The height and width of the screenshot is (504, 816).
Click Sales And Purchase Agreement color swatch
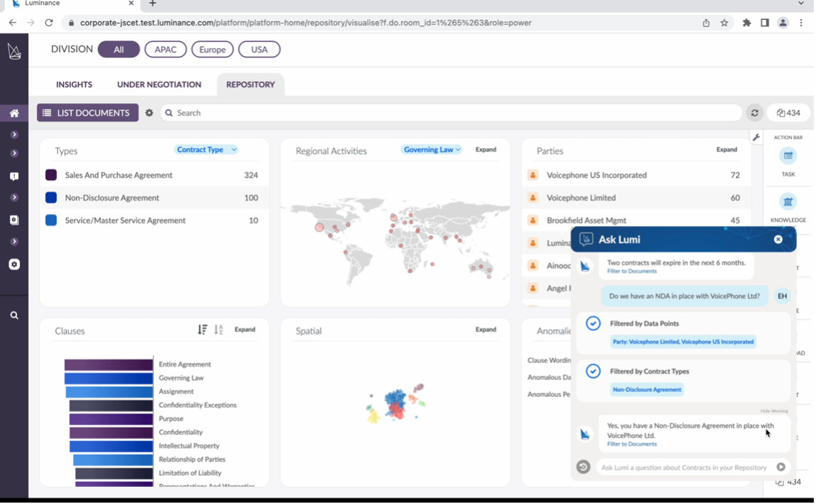[x=51, y=175]
